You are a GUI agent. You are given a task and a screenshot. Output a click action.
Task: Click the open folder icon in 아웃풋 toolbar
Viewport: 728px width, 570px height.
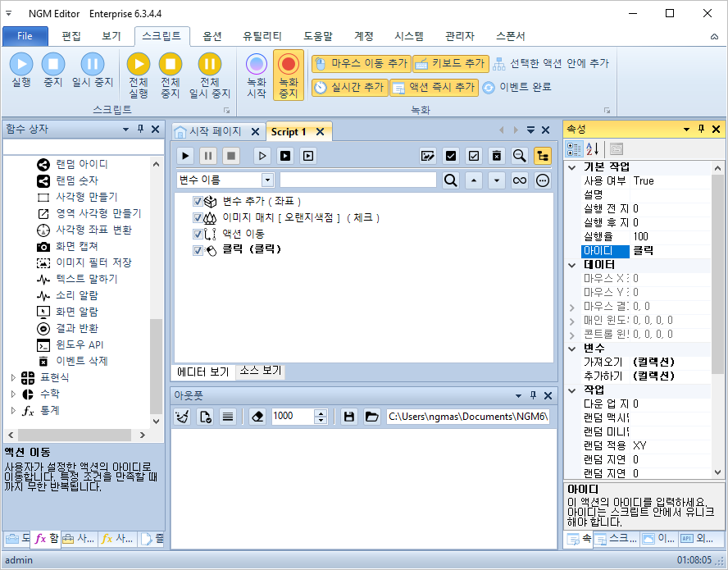[372, 417]
